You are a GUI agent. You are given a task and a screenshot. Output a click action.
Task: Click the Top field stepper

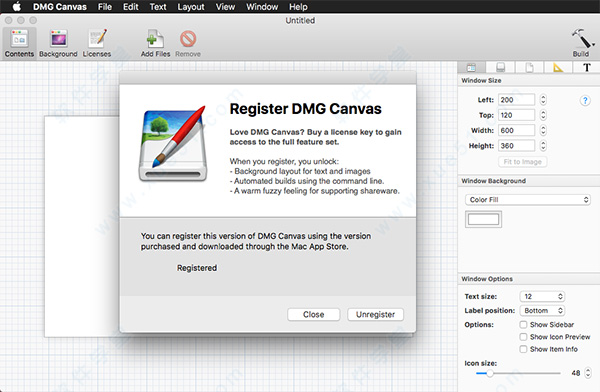click(543, 115)
